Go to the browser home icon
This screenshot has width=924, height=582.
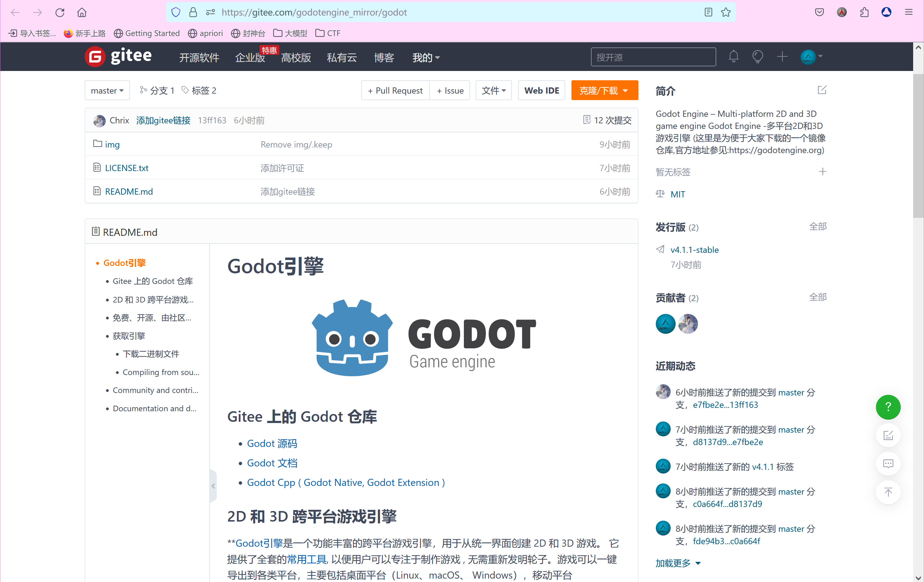[x=82, y=12]
